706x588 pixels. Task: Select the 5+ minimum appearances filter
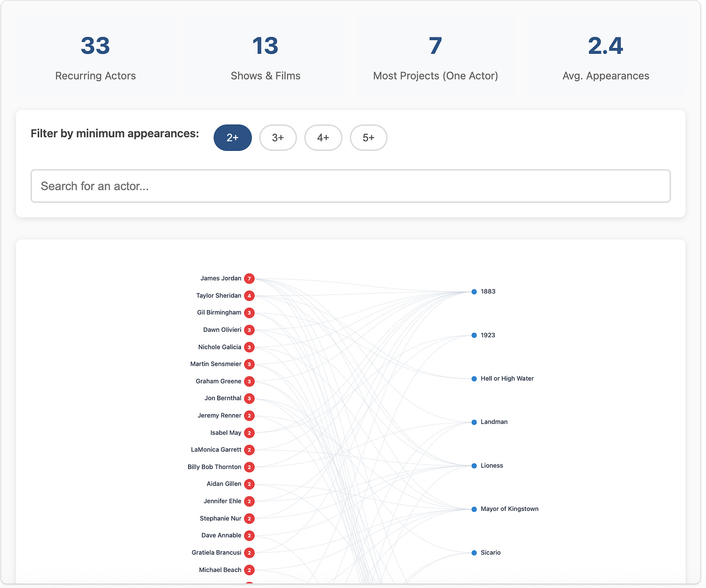(369, 138)
